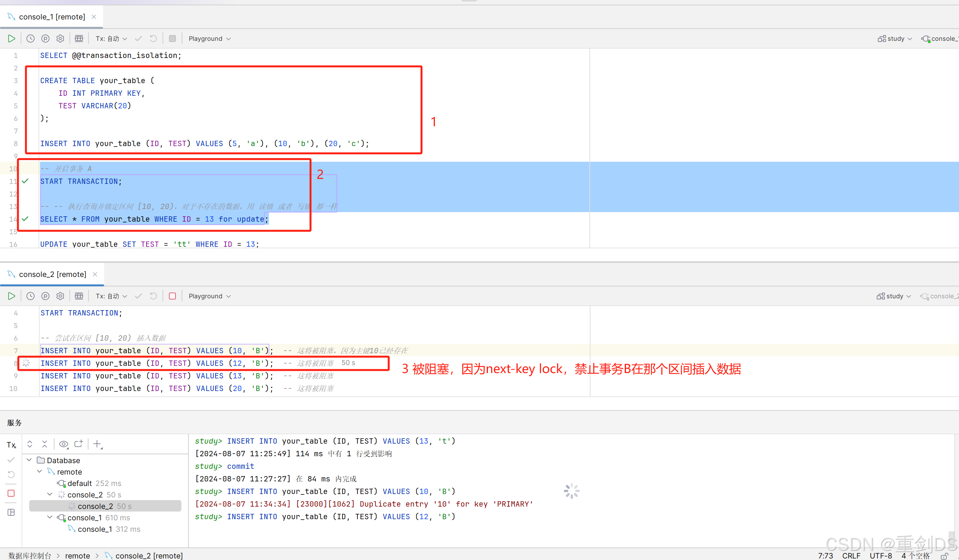Collapse remote node in Services tree
Screen dimensions: 959x560
click(x=39, y=471)
